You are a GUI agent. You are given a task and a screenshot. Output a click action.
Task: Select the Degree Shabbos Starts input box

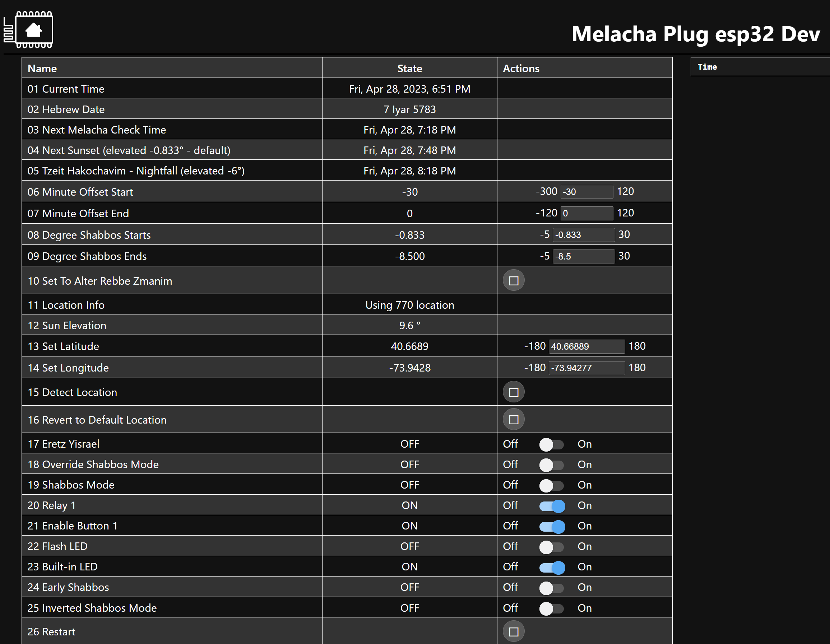(584, 235)
